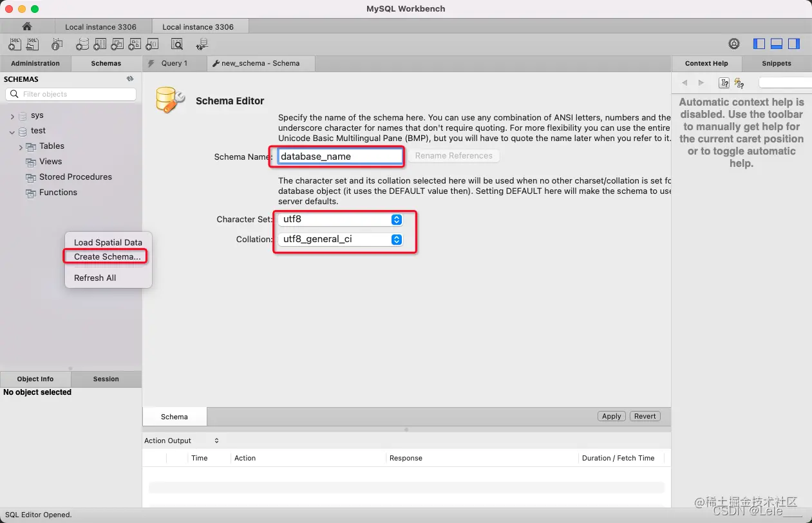Open the preferences gear icon
The height and width of the screenshot is (523, 812).
click(x=734, y=44)
